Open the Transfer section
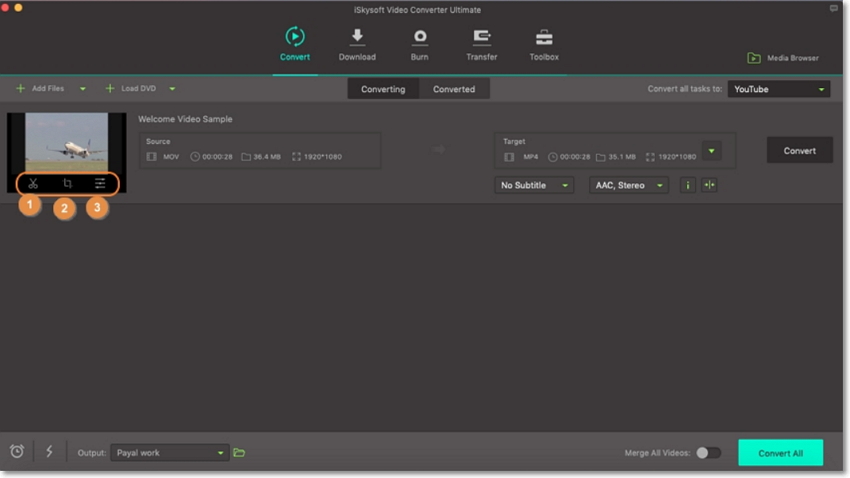 481,45
